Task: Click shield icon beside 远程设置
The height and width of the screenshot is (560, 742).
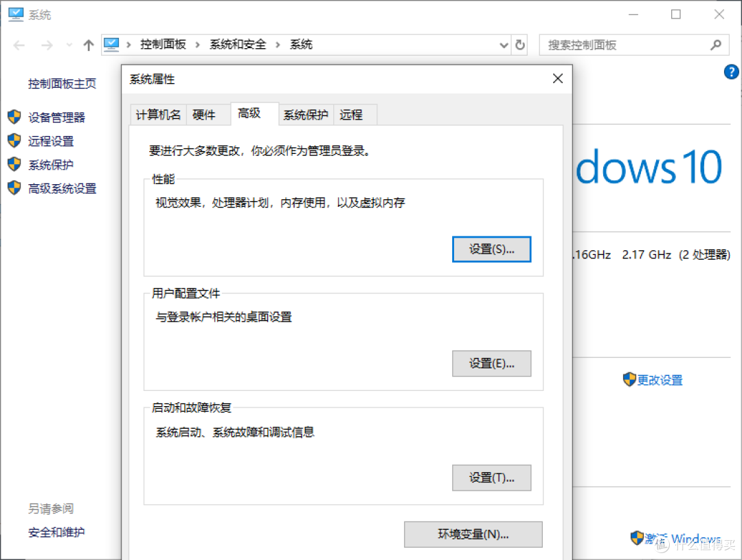Action: [x=14, y=141]
